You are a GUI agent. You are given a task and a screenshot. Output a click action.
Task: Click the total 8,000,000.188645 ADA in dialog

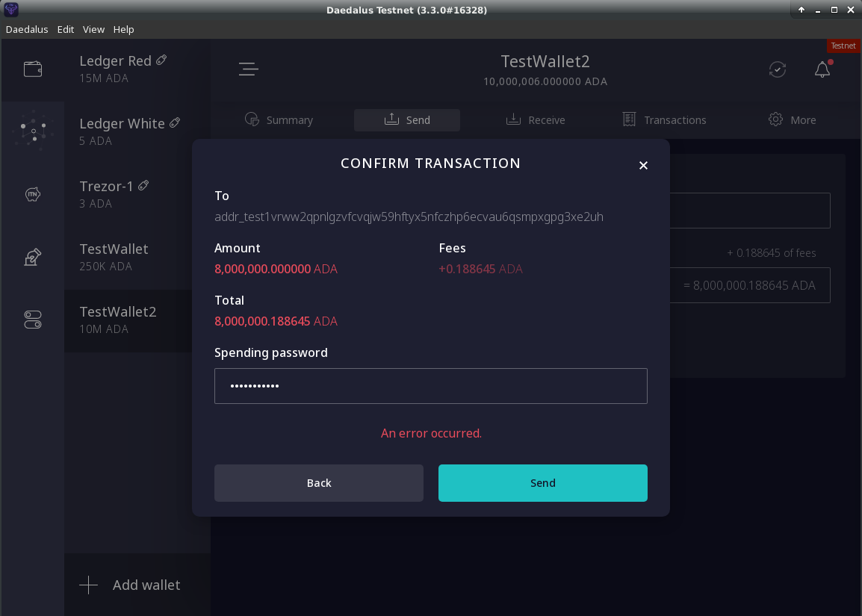pos(276,321)
